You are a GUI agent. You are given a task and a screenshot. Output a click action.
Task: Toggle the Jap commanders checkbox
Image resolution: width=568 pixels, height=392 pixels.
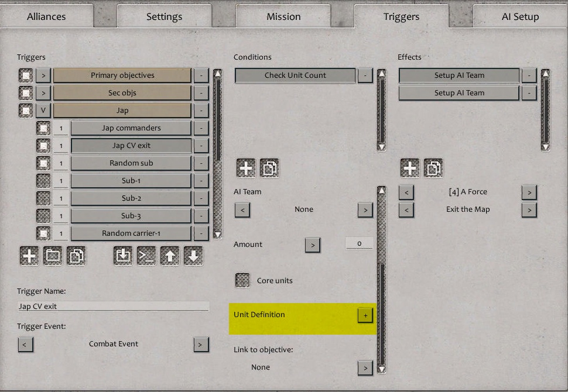pyautogui.click(x=43, y=128)
